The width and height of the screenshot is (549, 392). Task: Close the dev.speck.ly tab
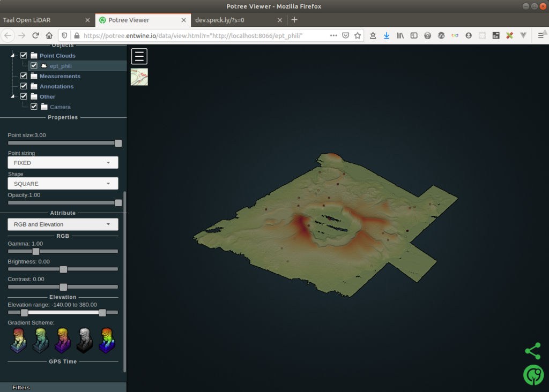click(x=279, y=20)
